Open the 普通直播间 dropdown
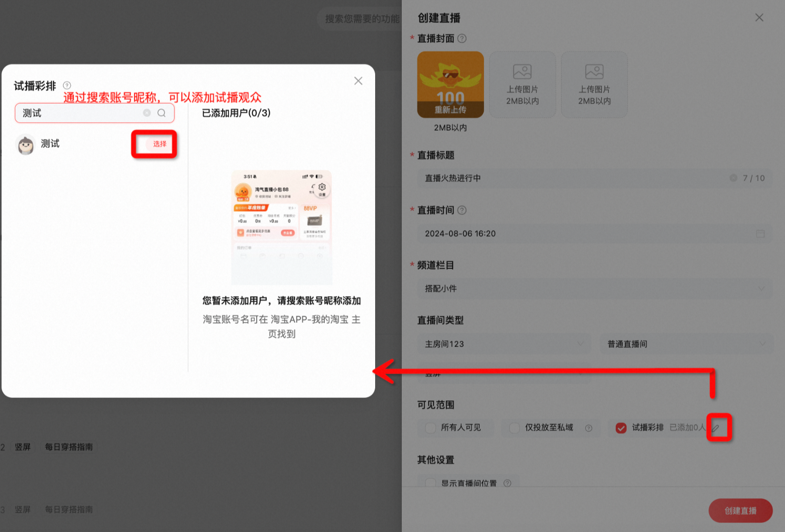 click(x=687, y=344)
